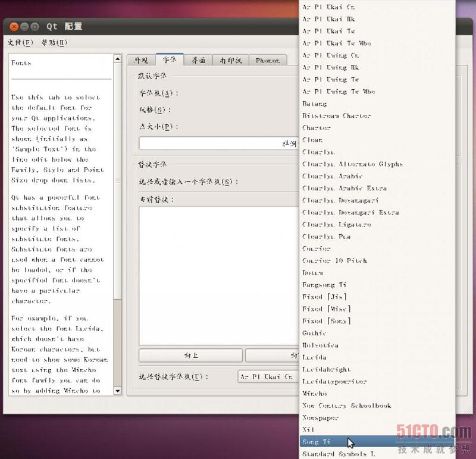Pick Charter from the dropdown list

coord(377,128)
